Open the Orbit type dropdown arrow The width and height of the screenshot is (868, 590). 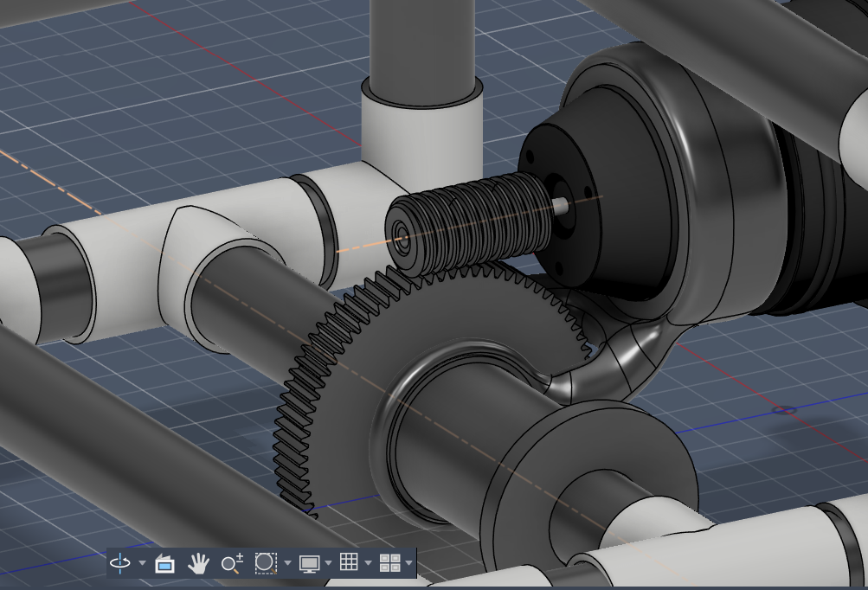pos(141,564)
